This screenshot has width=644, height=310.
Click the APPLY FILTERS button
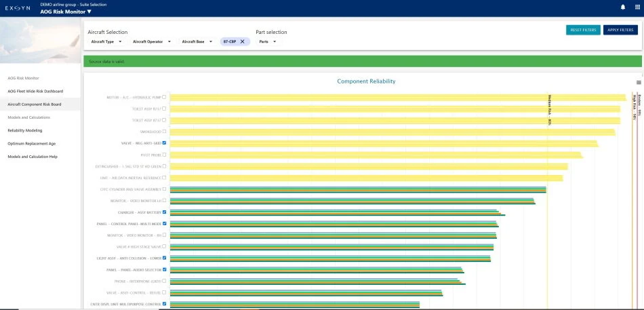tap(620, 30)
